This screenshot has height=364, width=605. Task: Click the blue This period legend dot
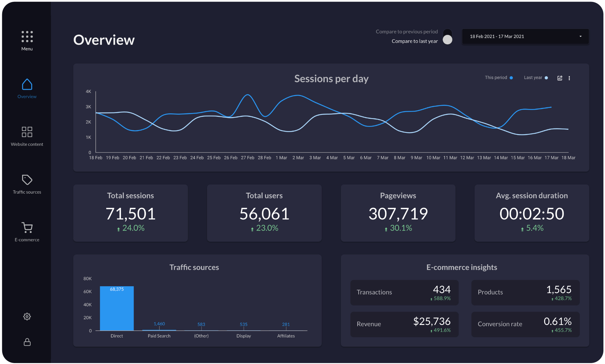511,77
